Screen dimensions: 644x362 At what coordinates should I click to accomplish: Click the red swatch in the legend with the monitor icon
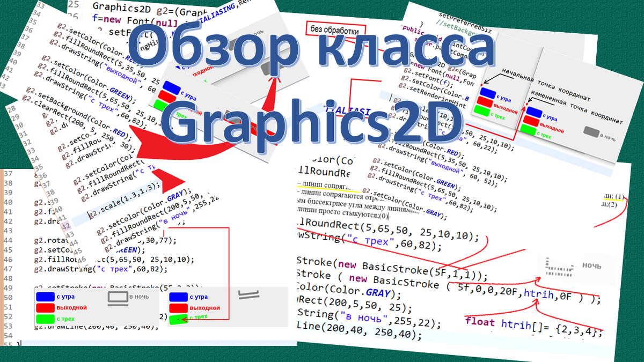pyautogui.click(x=45, y=308)
